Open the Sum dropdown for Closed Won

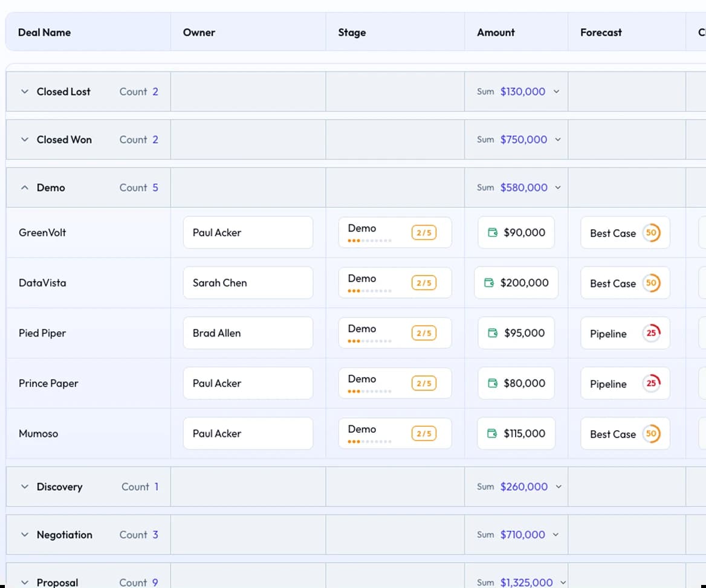(x=557, y=140)
